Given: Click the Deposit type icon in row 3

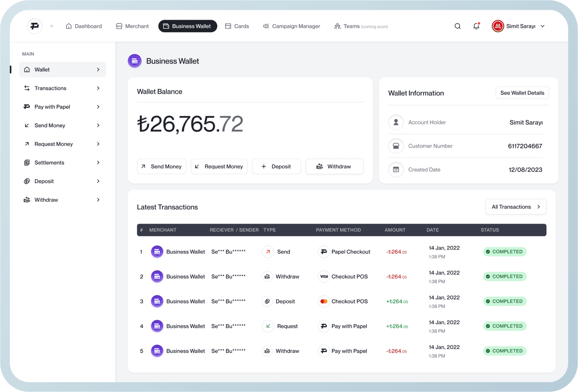Looking at the screenshot, I should pos(268,301).
